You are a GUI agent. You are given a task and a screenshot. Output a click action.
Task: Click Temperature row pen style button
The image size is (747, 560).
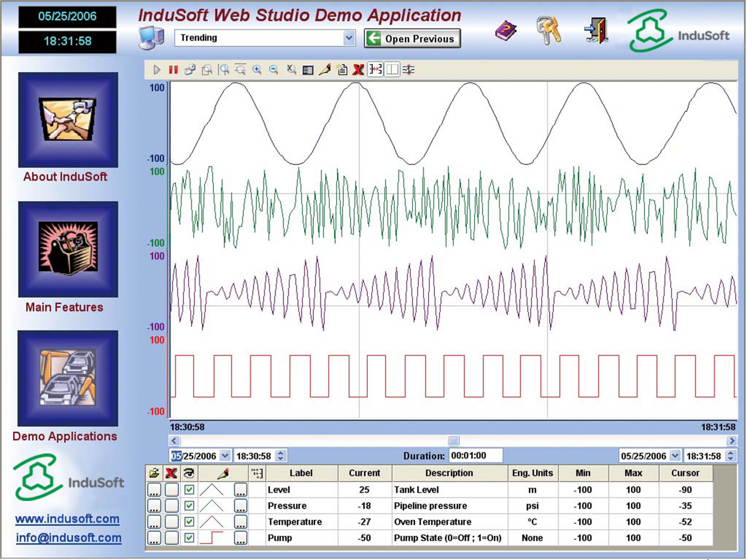240,522
